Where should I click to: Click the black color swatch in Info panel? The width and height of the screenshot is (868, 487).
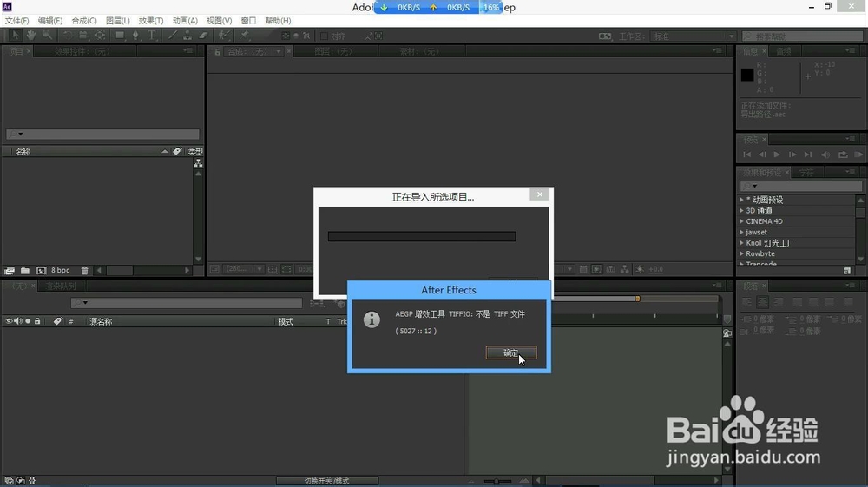pyautogui.click(x=747, y=74)
